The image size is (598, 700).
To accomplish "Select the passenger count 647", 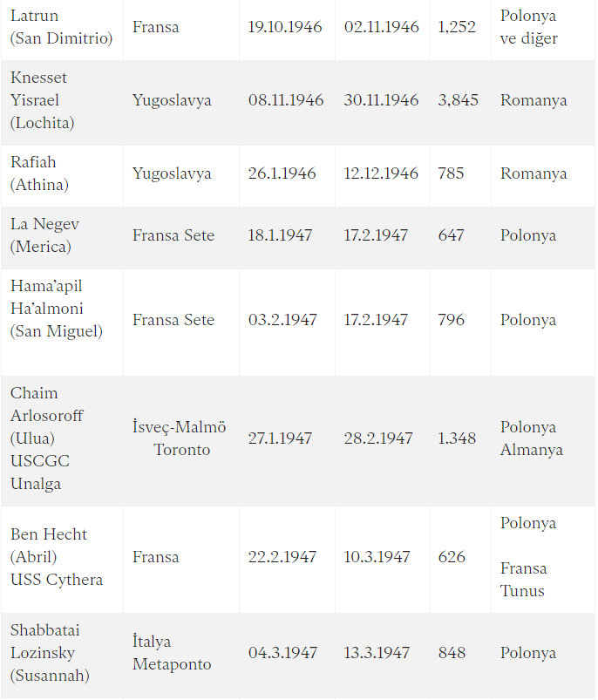I will click(452, 235).
